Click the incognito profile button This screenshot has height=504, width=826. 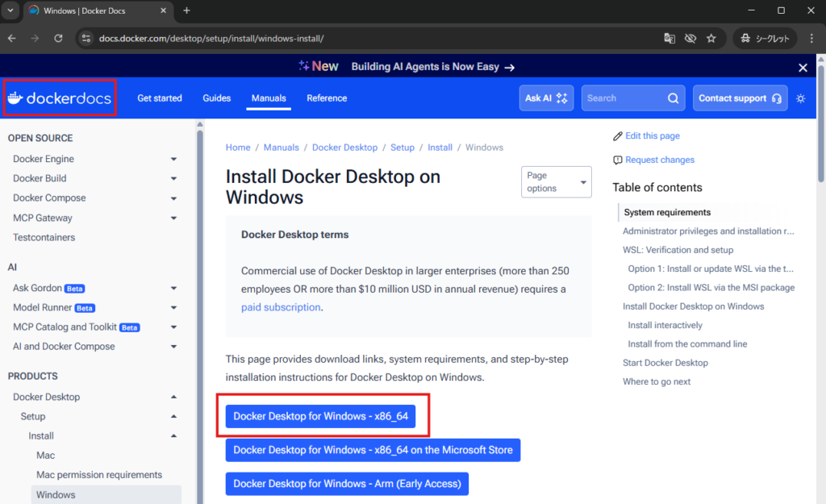click(x=765, y=39)
